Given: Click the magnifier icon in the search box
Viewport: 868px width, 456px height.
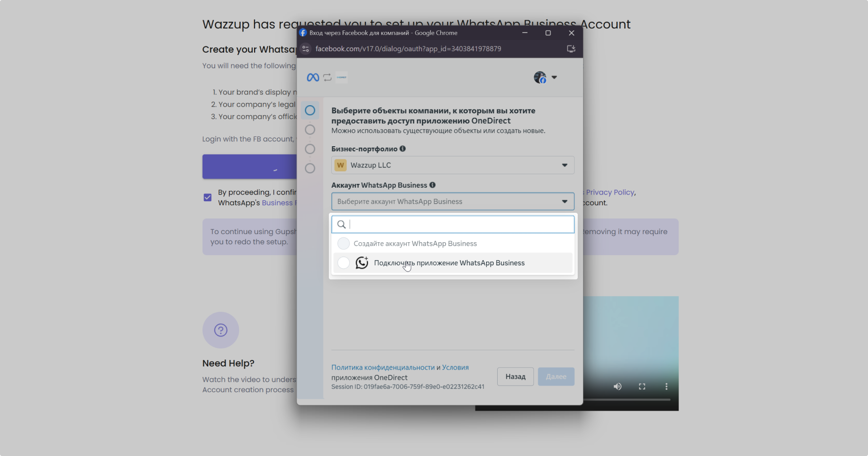Looking at the screenshot, I should [341, 224].
